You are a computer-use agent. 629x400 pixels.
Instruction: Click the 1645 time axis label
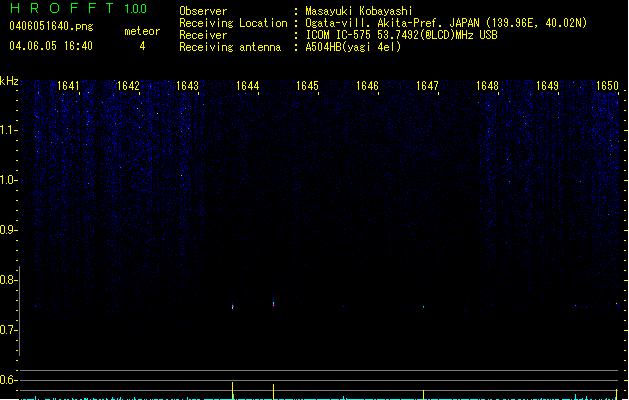(x=307, y=86)
